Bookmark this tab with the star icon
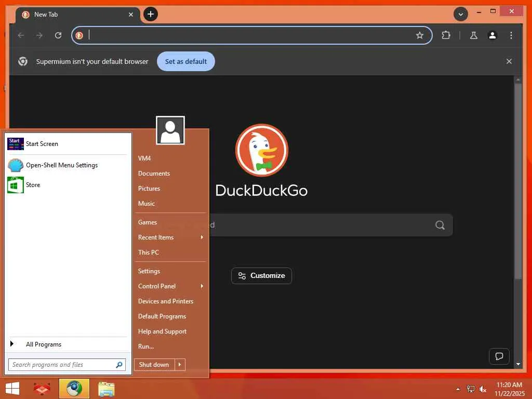The height and width of the screenshot is (399, 532). [420, 35]
